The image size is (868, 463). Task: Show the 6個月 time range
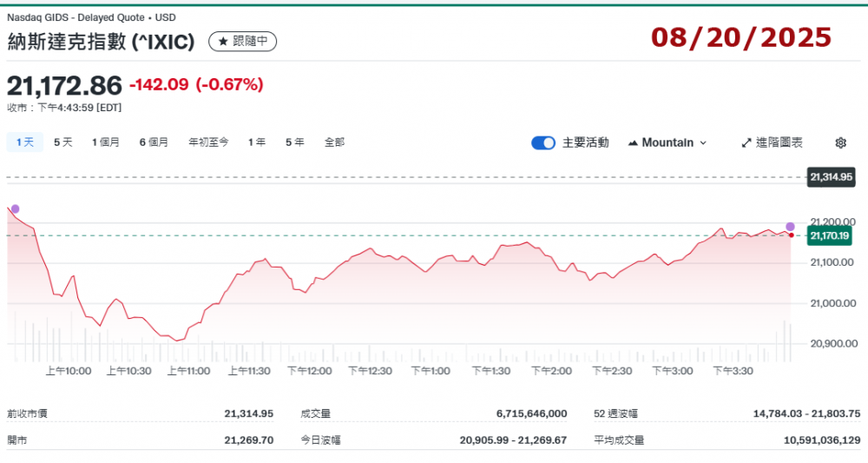click(154, 142)
